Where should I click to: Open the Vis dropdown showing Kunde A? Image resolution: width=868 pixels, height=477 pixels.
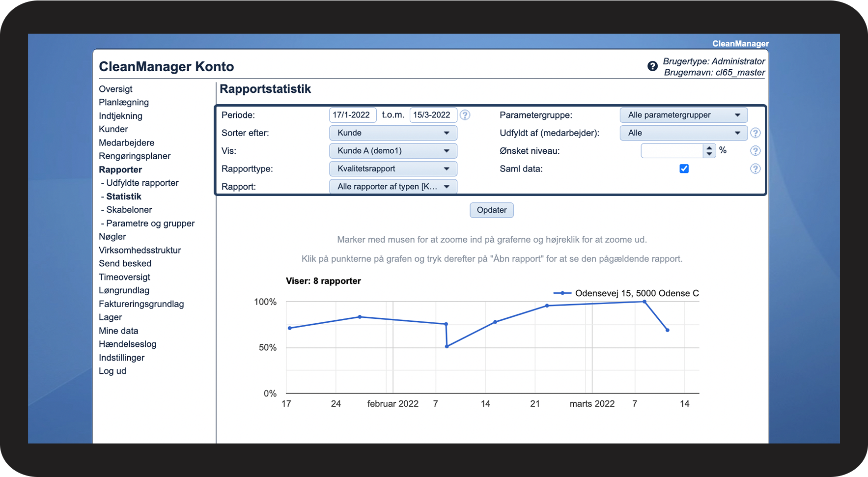pyautogui.click(x=393, y=151)
